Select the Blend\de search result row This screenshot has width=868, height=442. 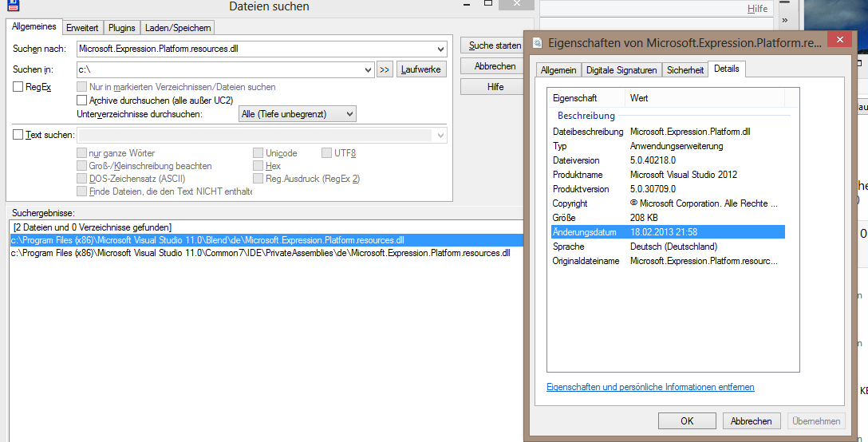coord(266,240)
